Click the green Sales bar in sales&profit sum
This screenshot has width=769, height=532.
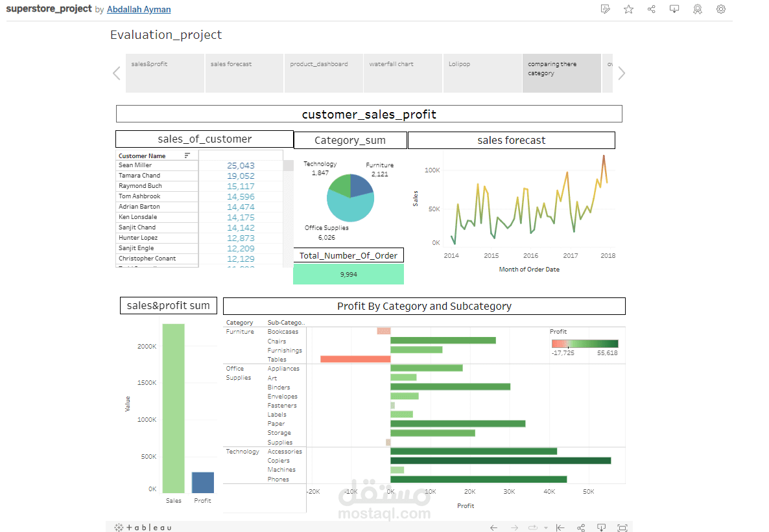(174, 408)
